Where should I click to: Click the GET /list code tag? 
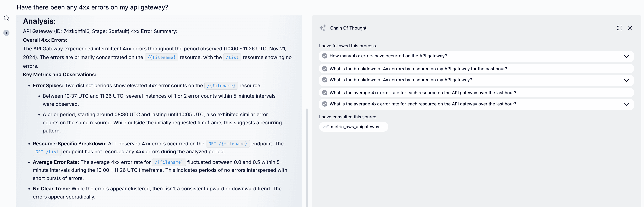coord(47,152)
